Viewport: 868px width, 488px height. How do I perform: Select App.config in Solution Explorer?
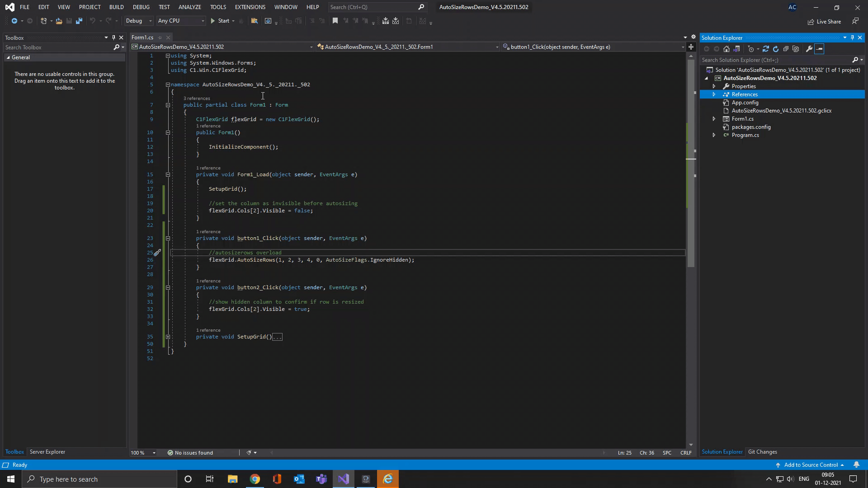(745, 103)
